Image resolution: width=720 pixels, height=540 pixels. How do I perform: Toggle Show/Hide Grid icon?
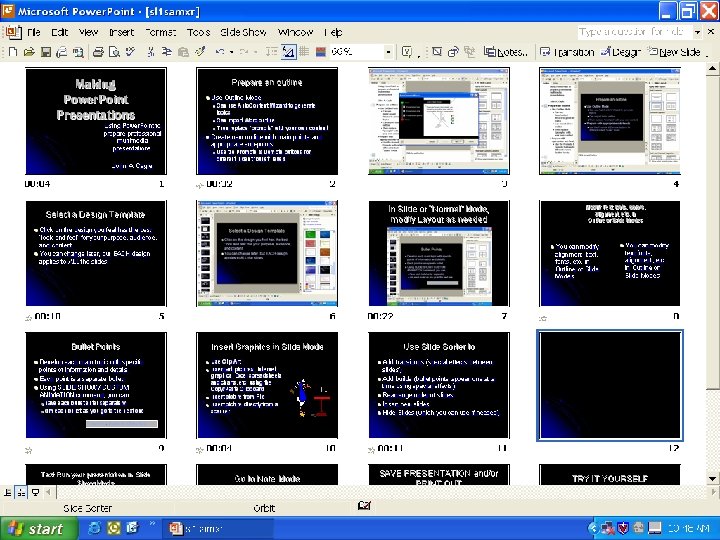(304, 52)
